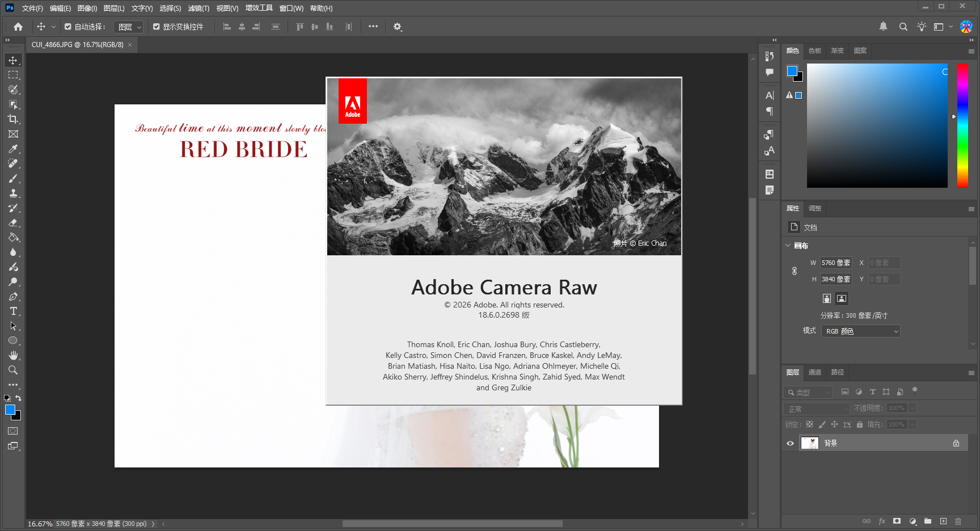Open the 文件(F) menu
This screenshot has height=531, width=980.
pos(32,8)
